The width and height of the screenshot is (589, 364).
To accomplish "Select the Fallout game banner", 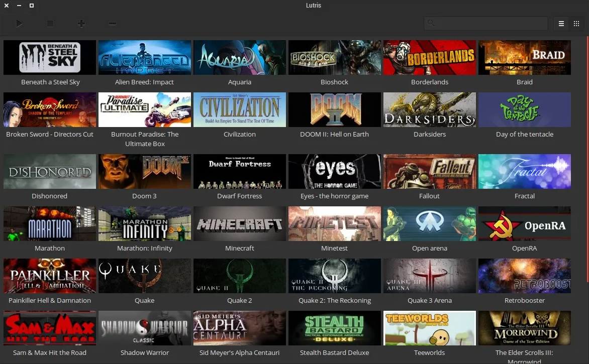I will point(430,172).
